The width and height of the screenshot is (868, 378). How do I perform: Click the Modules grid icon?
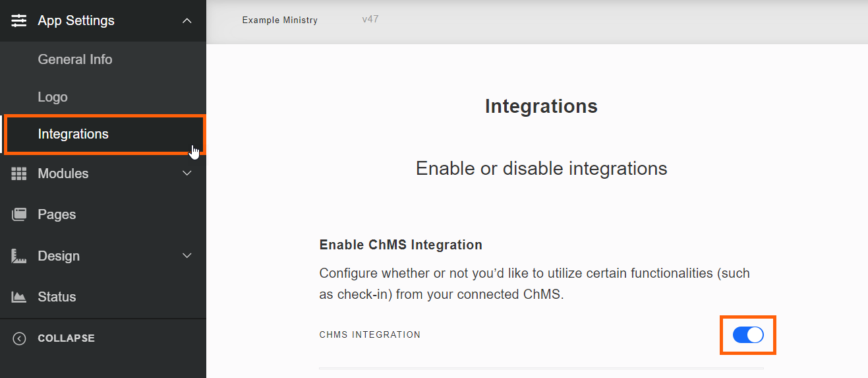coord(19,173)
